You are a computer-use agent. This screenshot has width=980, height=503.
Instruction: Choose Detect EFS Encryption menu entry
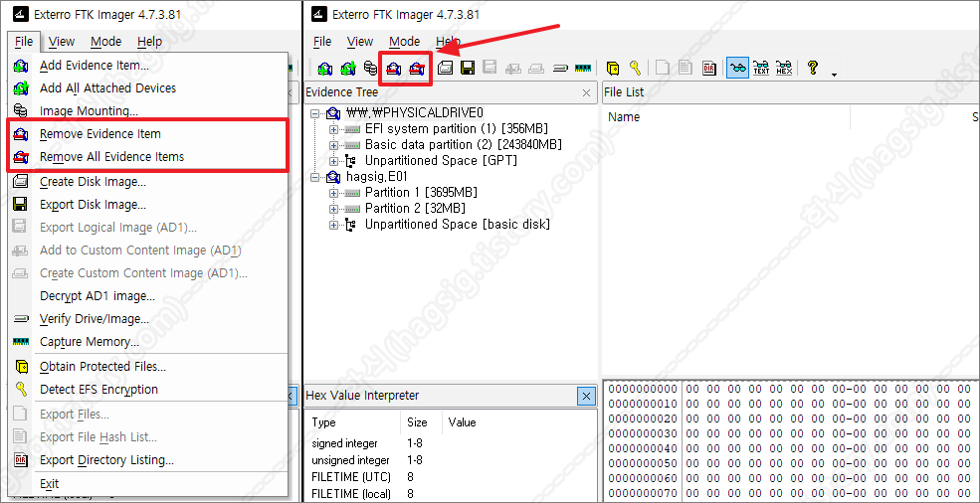(148, 390)
